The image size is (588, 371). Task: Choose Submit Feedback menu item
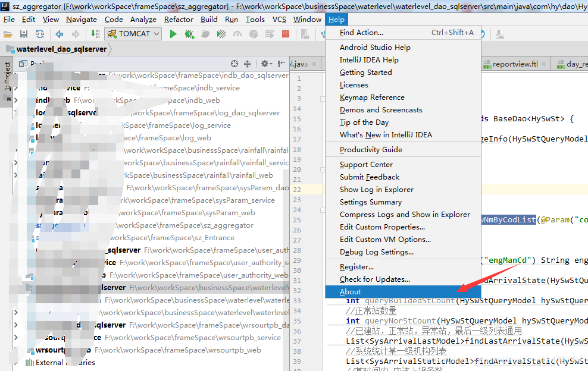click(x=403, y=177)
